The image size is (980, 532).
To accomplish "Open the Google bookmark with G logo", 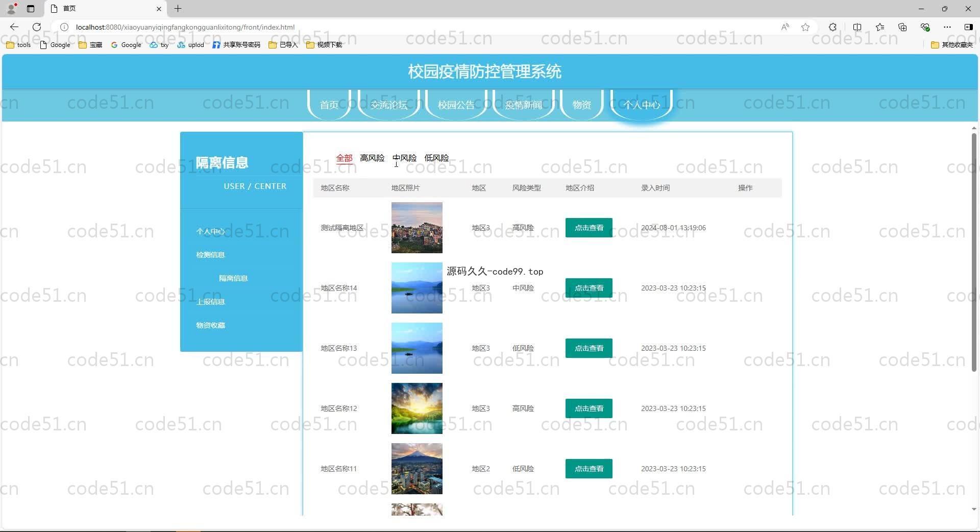I will pos(126,45).
